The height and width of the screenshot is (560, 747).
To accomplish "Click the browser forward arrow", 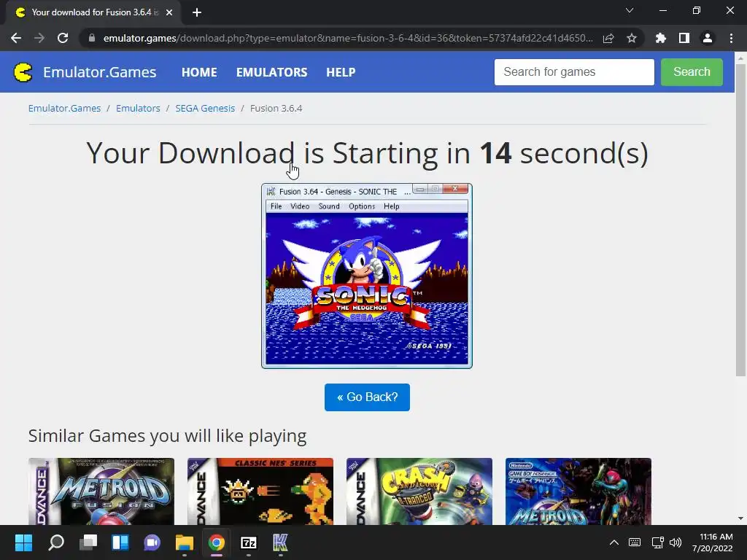I will 39,38.
